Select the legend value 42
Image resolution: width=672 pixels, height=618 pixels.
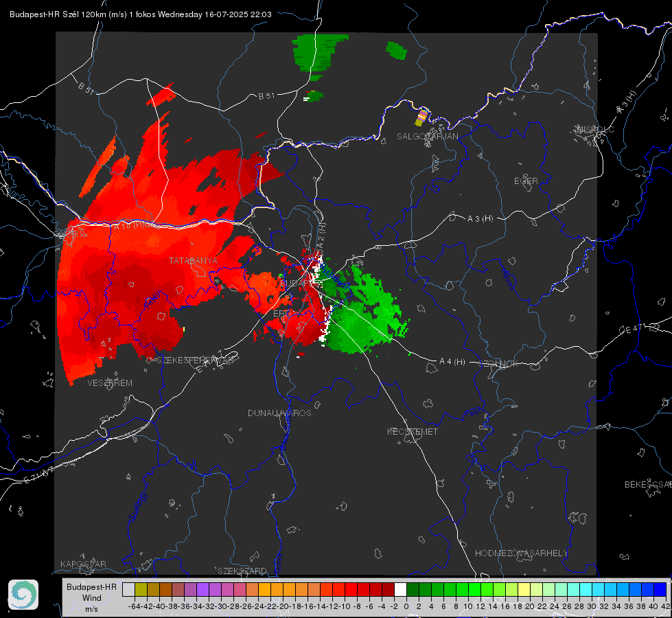pos(665,606)
